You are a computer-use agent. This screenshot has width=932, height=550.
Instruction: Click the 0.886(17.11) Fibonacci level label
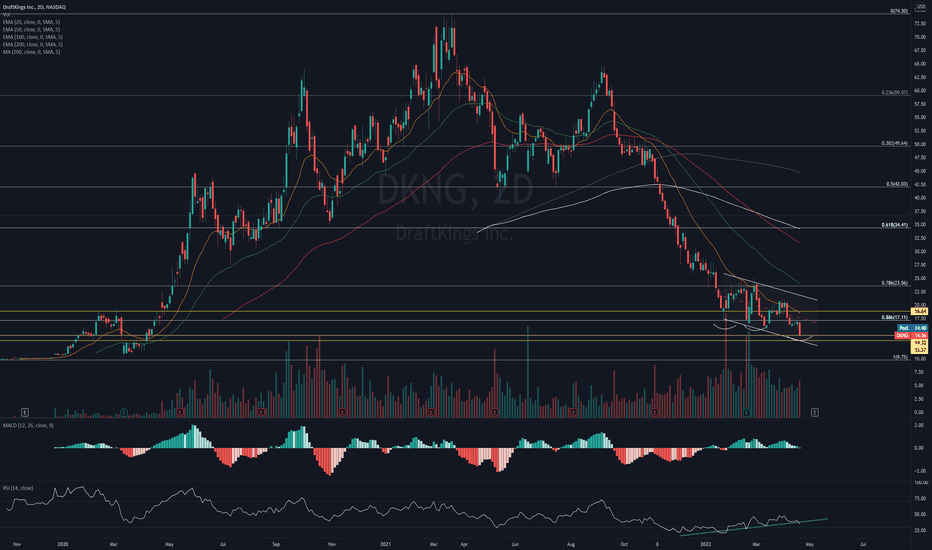(x=895, y=318)
